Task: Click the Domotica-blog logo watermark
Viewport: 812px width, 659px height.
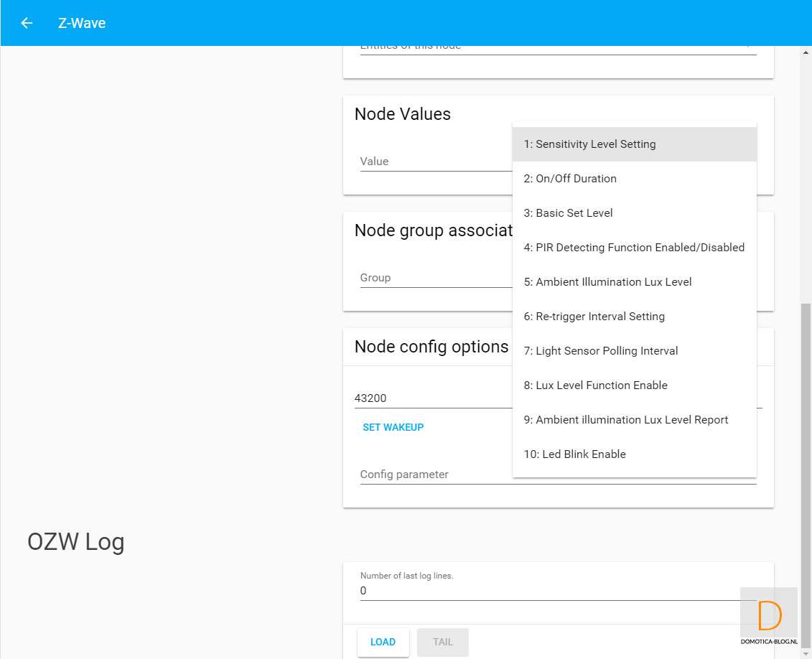Action: pos(769,616)
